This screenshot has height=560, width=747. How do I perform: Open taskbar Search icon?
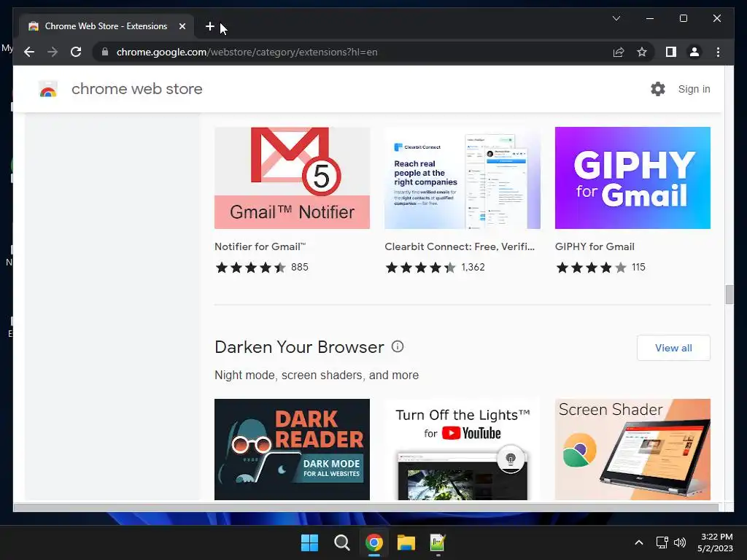click(x=341, y=542)
